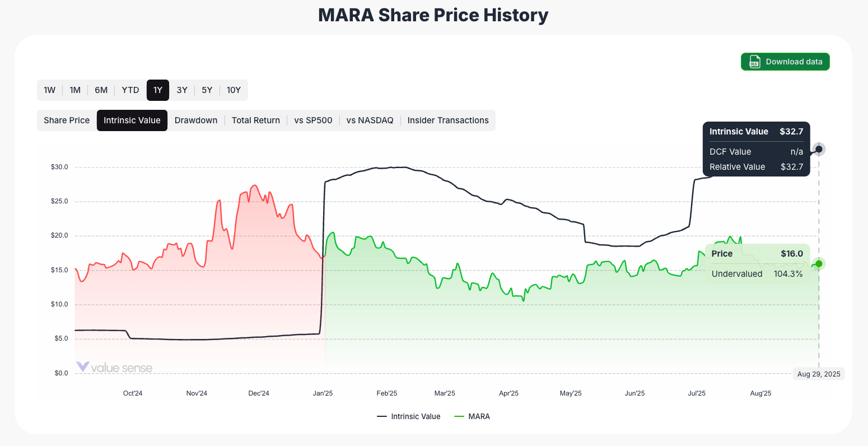Select the 3Y time range
This screenshot has height=446, width=868.
(x=181, y=90)
